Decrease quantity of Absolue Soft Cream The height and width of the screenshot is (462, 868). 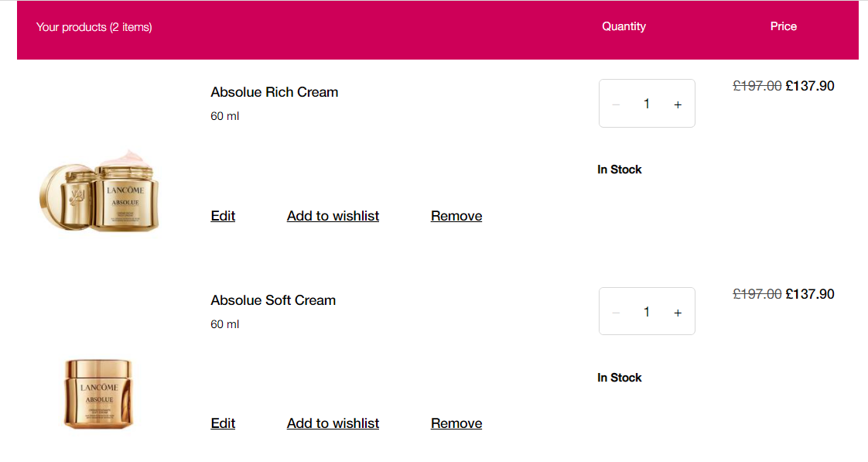(x=616, y=313)
